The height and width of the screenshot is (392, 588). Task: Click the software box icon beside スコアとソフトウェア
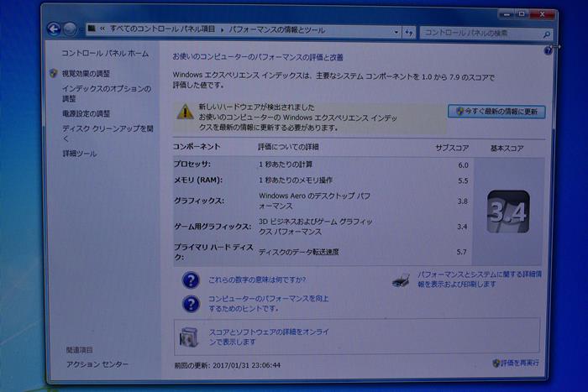tap(189, 337)
